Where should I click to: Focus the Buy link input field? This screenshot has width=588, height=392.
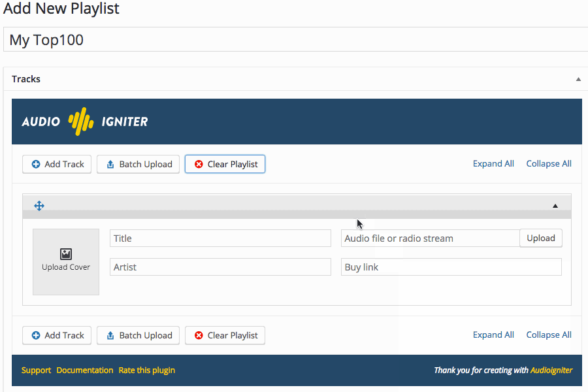click(x=451, y=267)
